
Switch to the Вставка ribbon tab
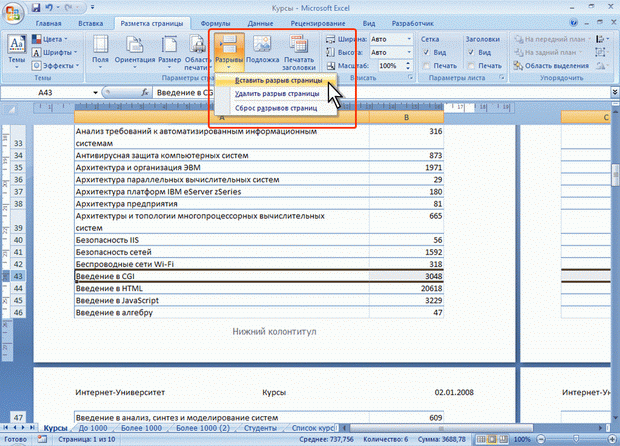click(91, 24)
